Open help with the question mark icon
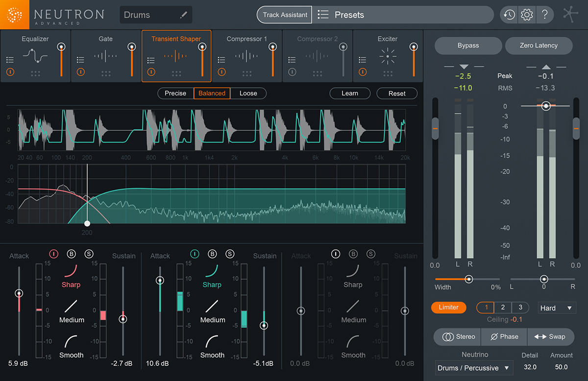This screenshot has height=381, width=588. coord(544,15)
